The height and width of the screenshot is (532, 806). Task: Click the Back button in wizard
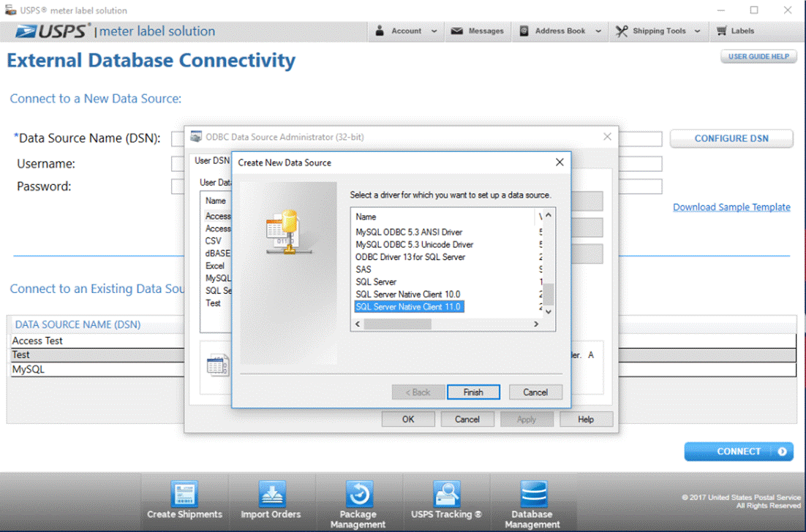[418, 392]
